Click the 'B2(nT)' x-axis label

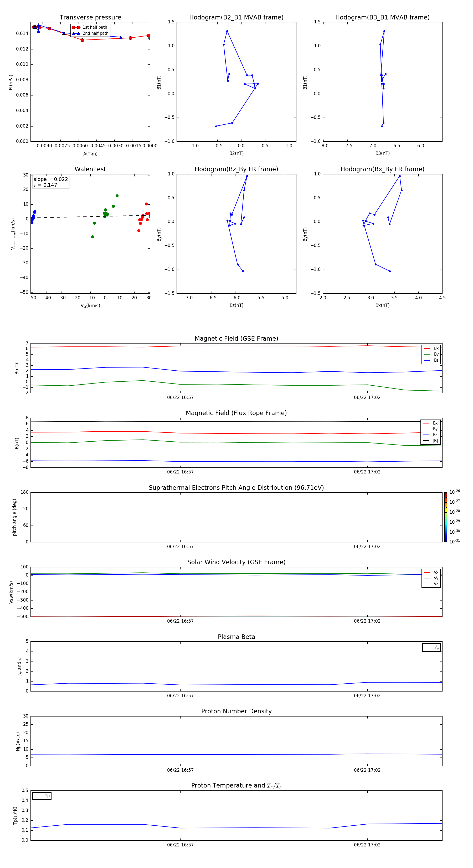pyautogui.click(x=236, y=153)
